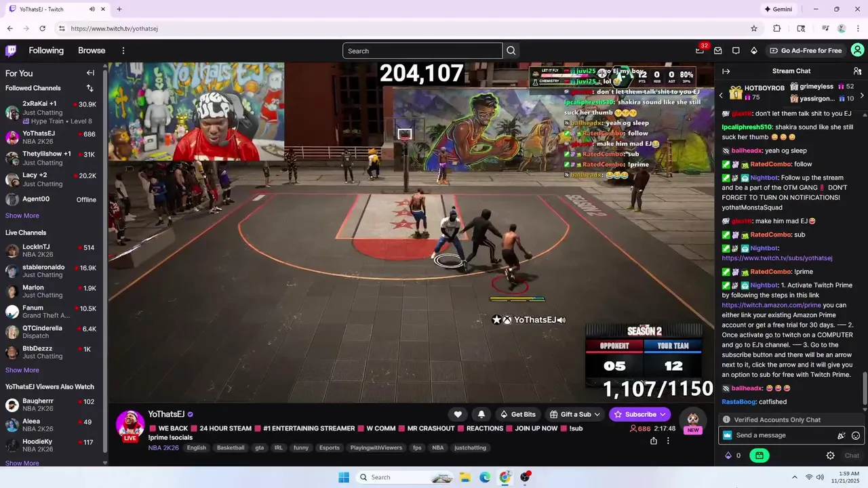Open the Windows Start button
This screenshot has width=868, height=488.
[344, 477]
